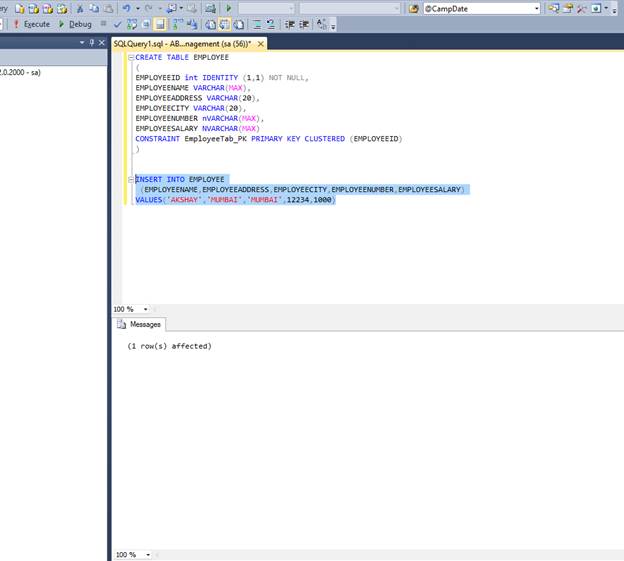Open the @CampDate find dropdown
The width and height of the screenshot is (624, 561).
pyautogui.click(x=536, y=8)
